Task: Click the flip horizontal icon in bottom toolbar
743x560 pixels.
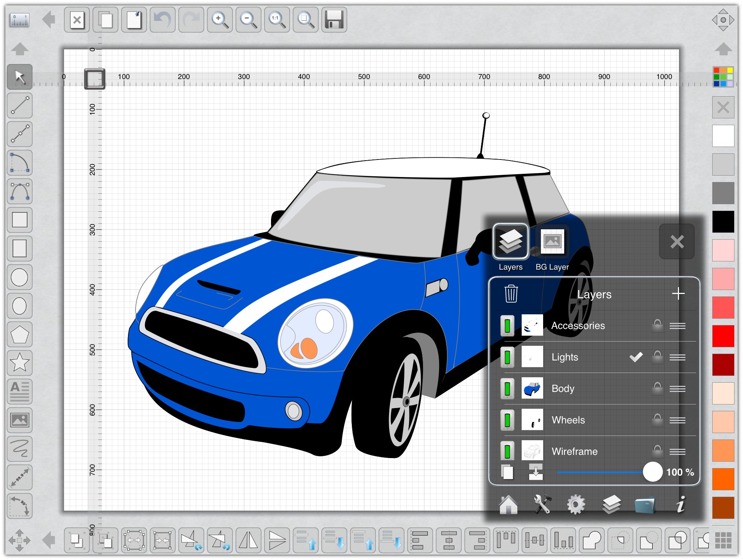Action: pos(248,540)
